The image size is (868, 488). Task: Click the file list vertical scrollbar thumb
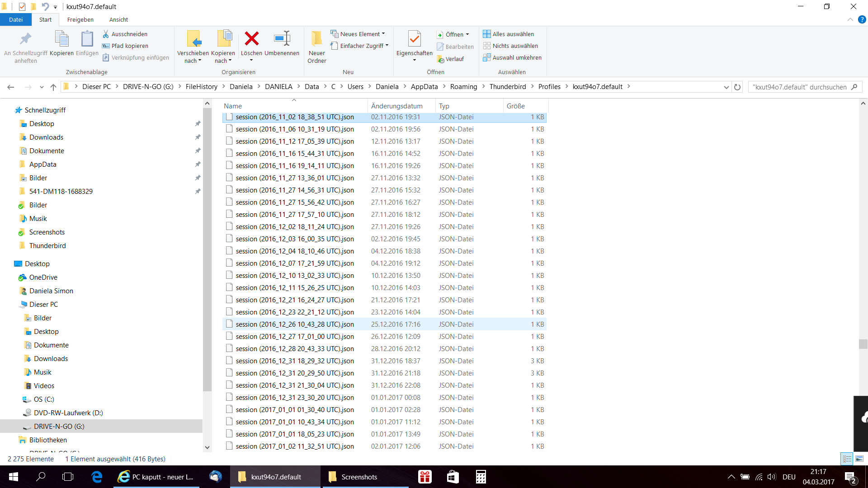point(863,344)
